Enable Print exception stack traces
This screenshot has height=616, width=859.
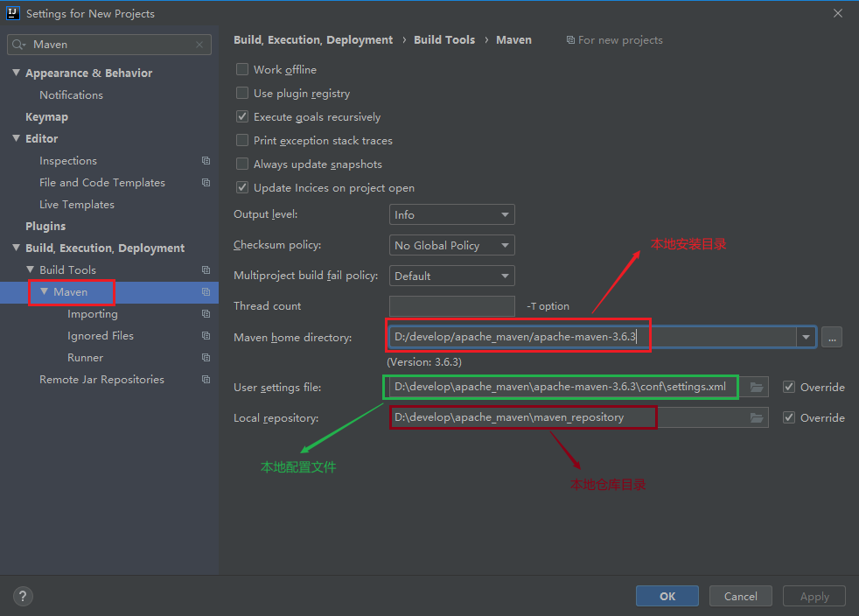point(242,140)
